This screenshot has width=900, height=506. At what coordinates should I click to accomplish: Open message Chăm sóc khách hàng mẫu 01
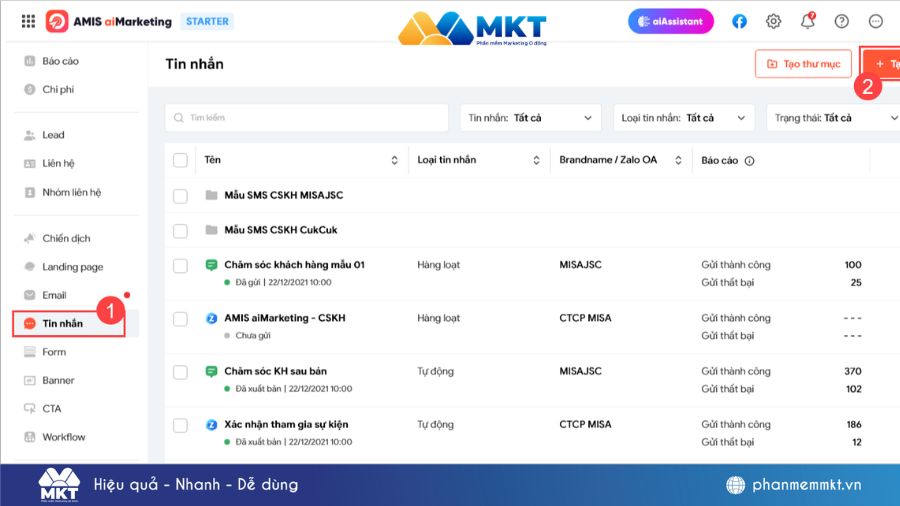pyautogui.click(x=294, y=264)
